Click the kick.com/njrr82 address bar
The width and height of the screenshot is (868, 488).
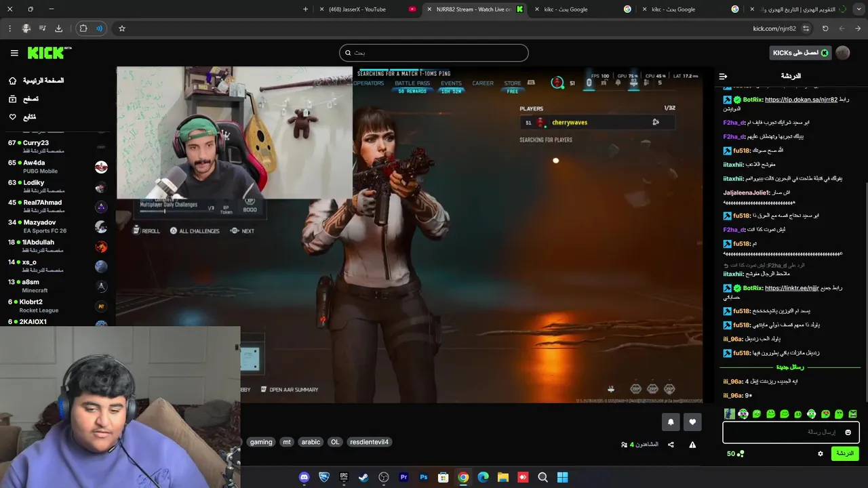click(x=773, y=28)
